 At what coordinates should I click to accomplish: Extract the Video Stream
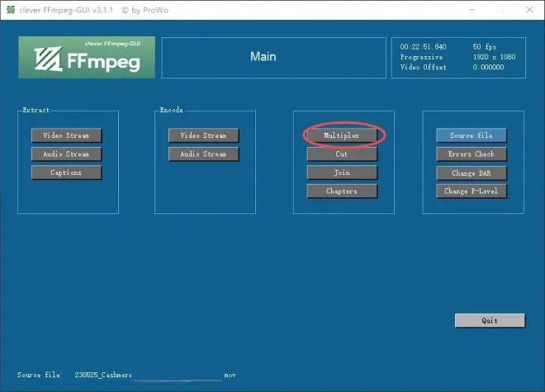66,135
